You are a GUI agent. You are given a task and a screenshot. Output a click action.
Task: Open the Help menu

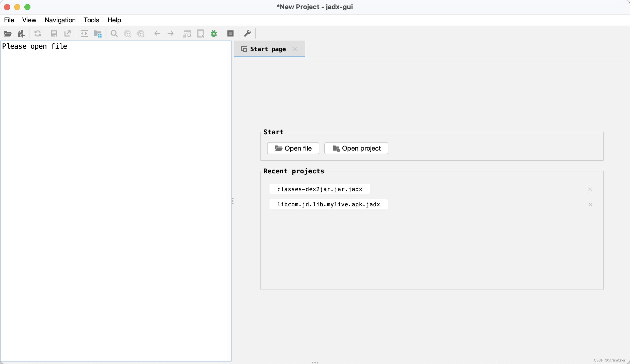tap(114, 20)
